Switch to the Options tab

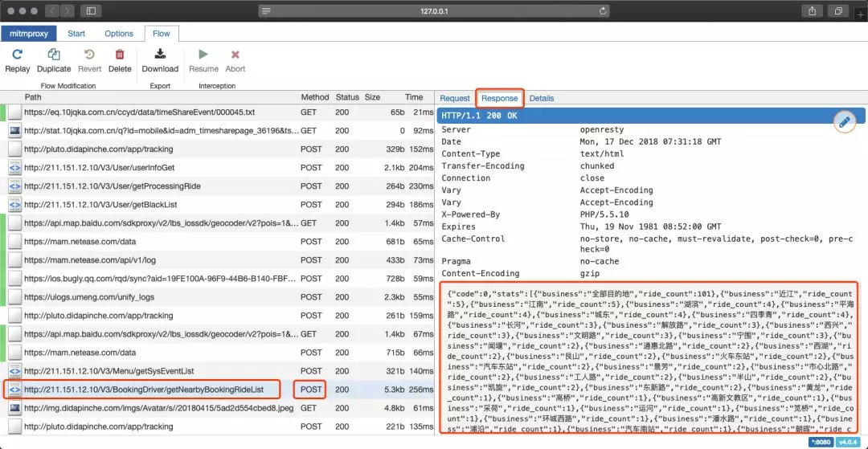click(x=119, y=33)
